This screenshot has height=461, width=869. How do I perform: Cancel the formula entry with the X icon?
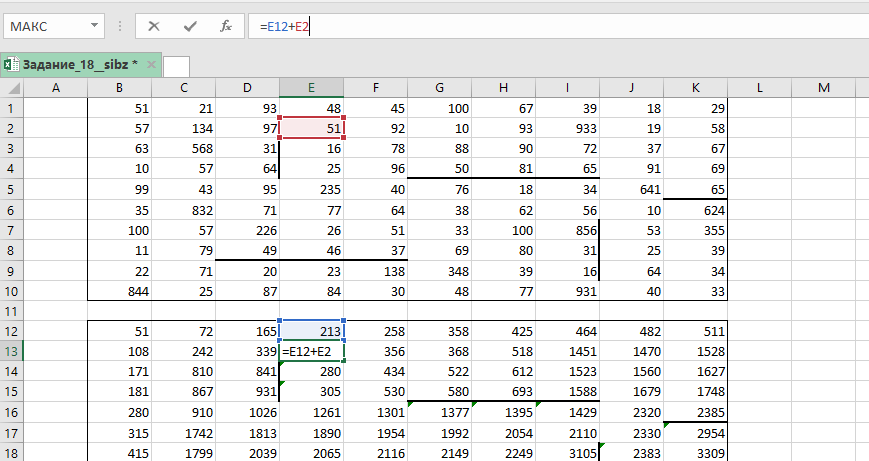[154, 26]
